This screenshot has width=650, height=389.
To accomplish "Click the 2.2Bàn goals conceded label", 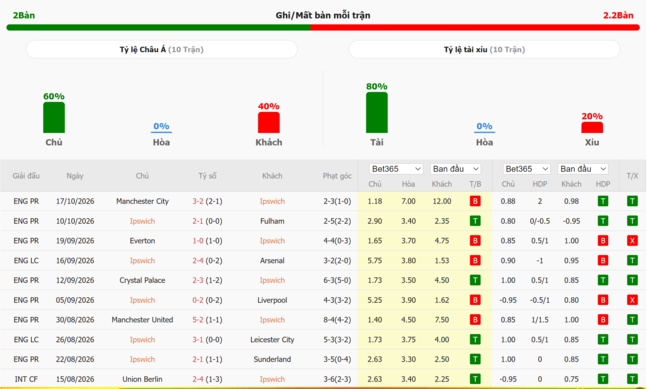I will click(x=618, y=15).
